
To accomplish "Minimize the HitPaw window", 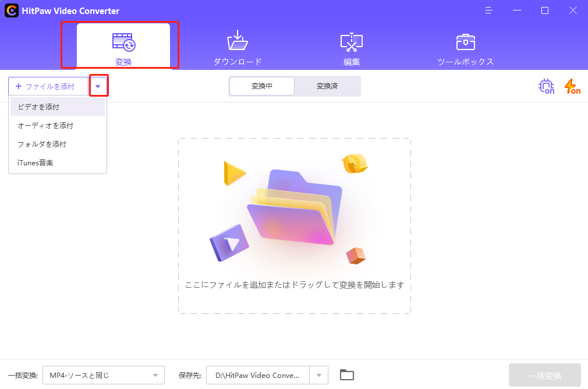I will pos(517,10).
